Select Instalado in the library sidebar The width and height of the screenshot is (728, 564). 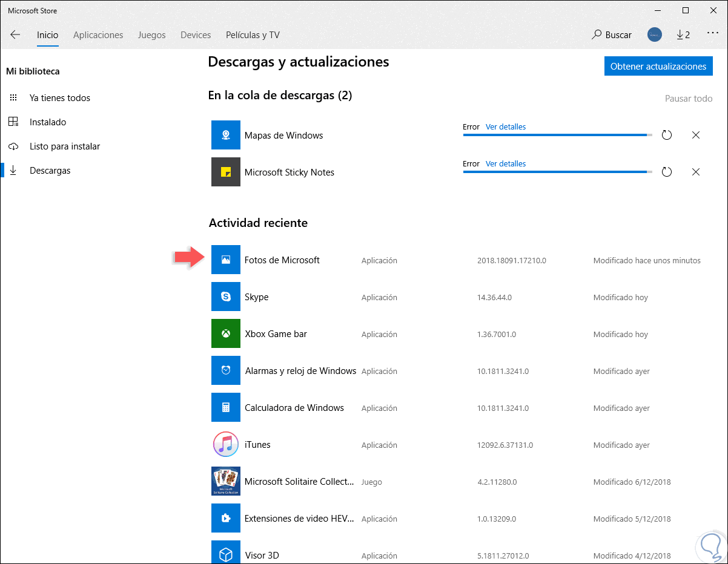pyautogui.click(x=48, y=122)
